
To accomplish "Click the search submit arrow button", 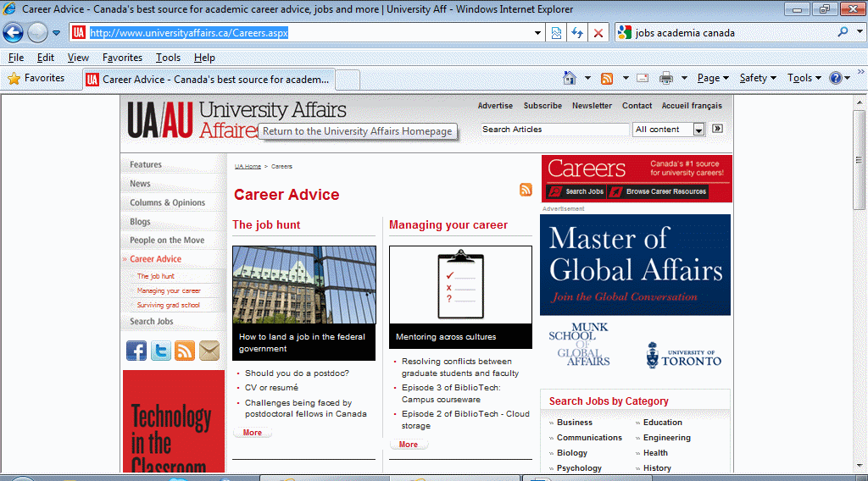I will click(717, 128).
